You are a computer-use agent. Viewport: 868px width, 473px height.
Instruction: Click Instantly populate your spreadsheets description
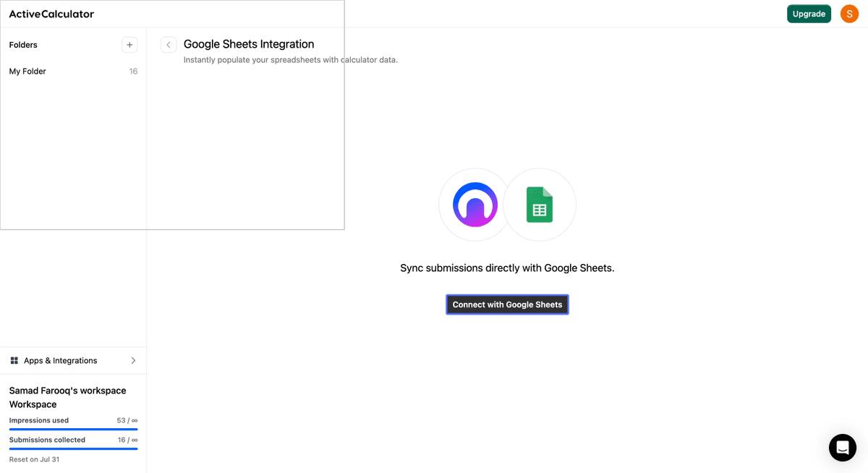point(291,60)
